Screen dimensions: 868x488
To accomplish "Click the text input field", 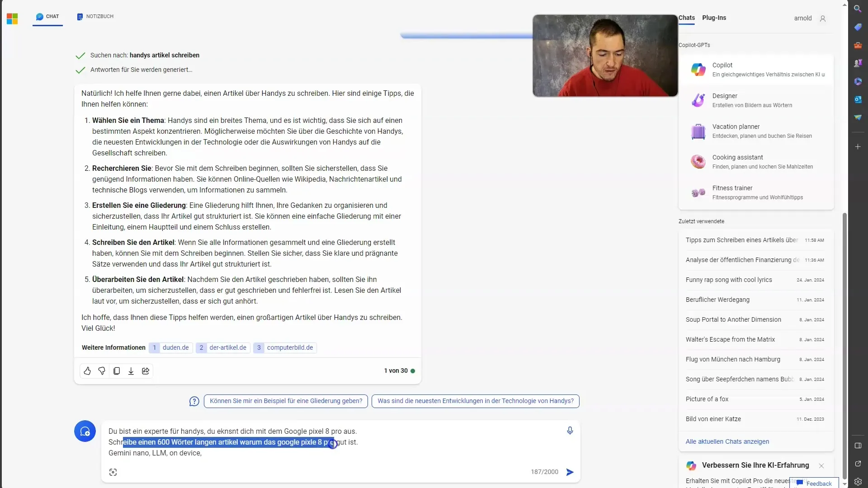I will coord(333,442).
